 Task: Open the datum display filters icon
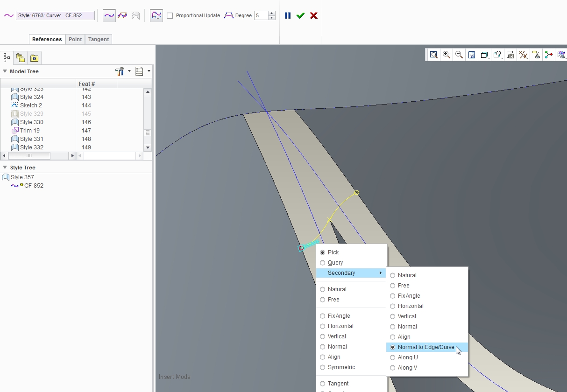click(524, 55)
